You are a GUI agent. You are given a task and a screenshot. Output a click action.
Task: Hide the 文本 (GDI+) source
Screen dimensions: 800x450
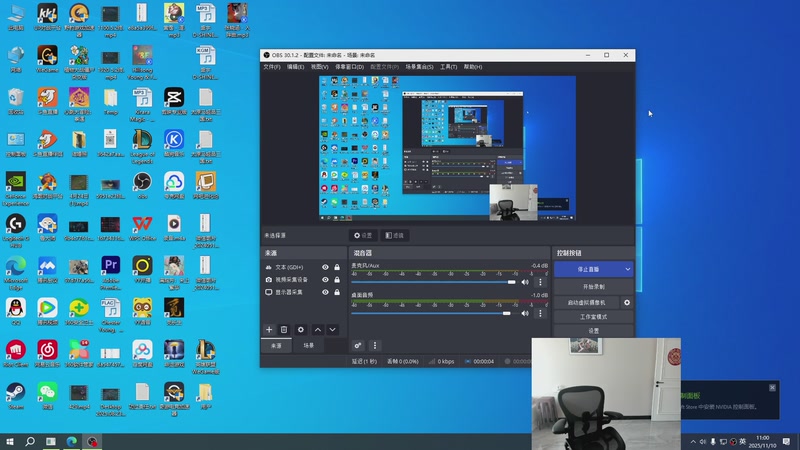325,267
